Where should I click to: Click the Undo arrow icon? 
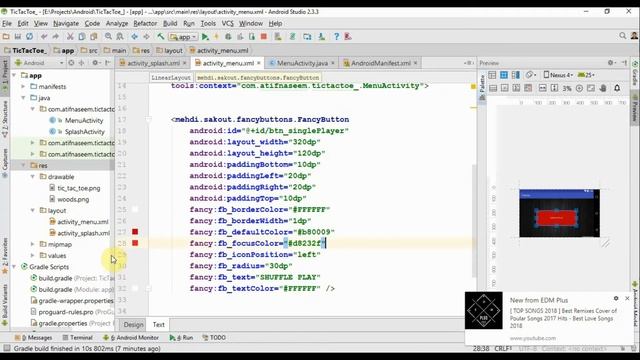coord(44,37)
